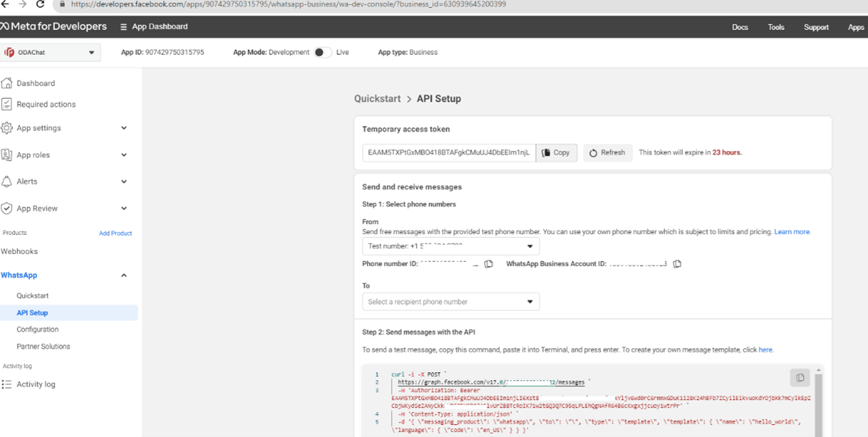868x437 pixels.
Task: Expand the App roles chevron
Action: [x=124, y=154]
